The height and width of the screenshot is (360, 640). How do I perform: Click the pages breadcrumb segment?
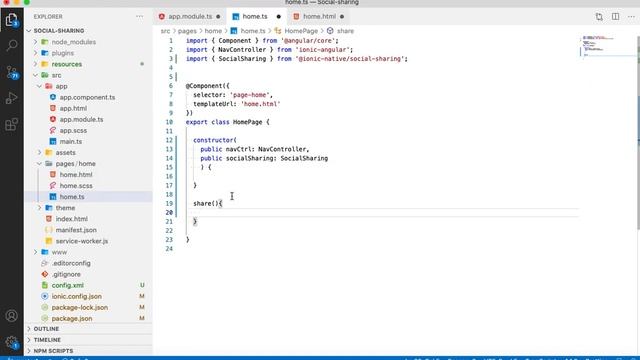(187, 31)
